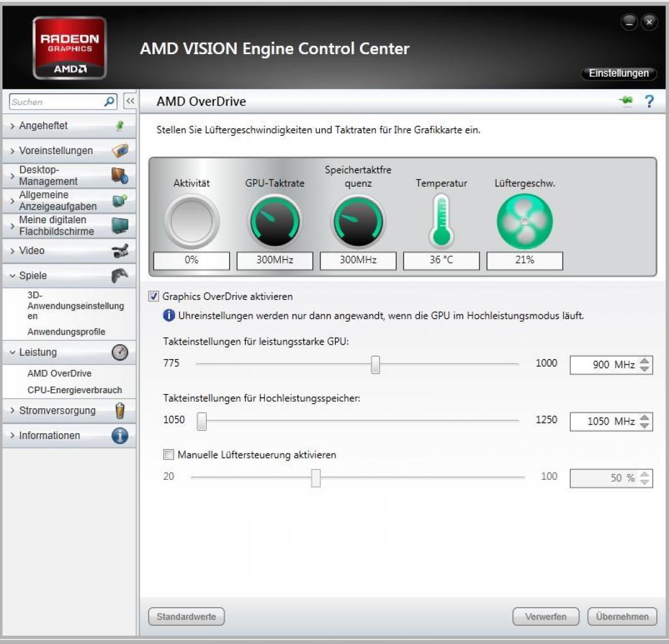This screenshot has height=644, width=669.
Task: Open CPU-Energieverbrauch page
Action: pos(75,390)
